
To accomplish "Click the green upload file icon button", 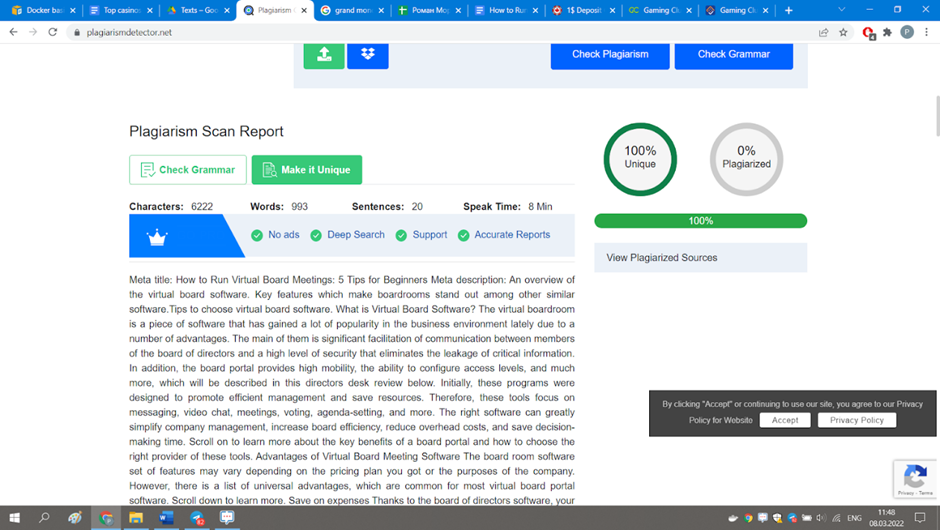I will [324, 55].
